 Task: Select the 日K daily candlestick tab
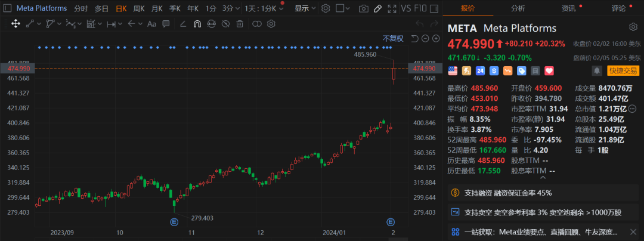[x=121, y=8]
